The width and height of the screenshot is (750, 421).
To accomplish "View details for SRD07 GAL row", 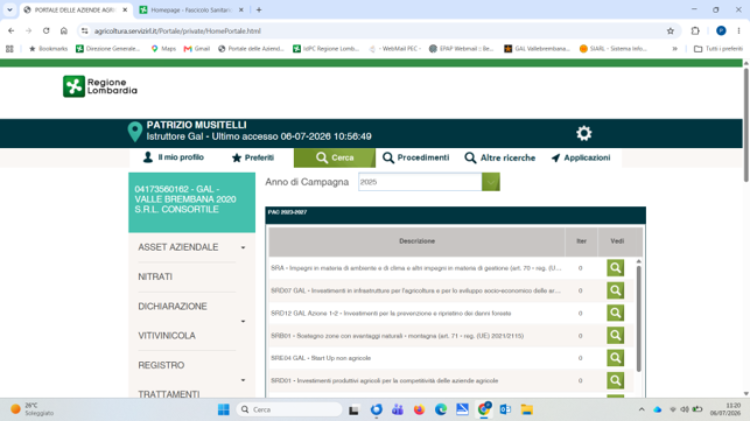I will tap(615, 290).
